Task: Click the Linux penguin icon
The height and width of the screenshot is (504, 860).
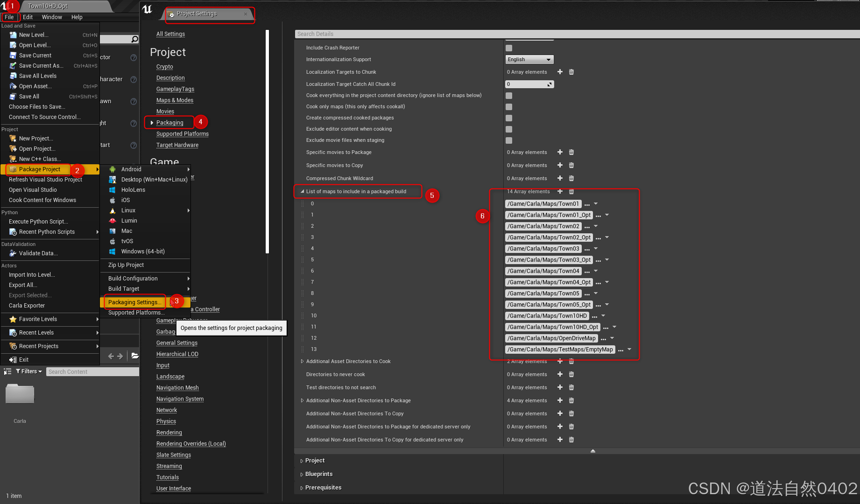Action: (x=113, y=210)
